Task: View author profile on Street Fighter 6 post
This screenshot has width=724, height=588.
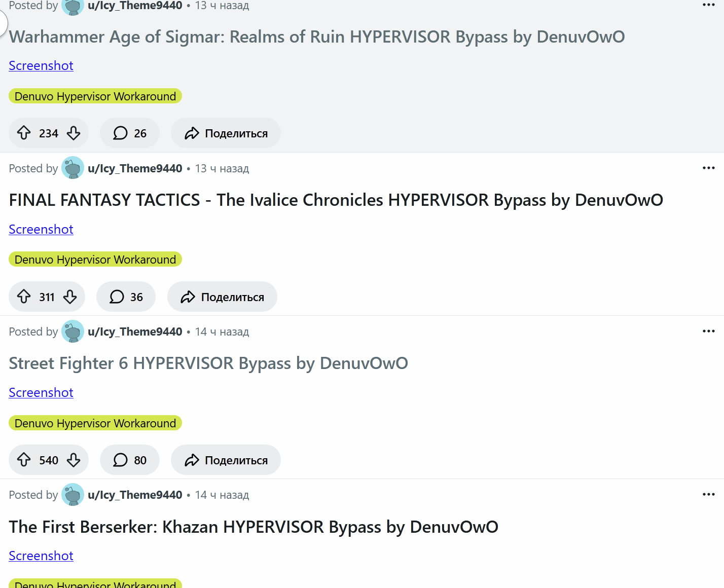Action: point(135,332)
